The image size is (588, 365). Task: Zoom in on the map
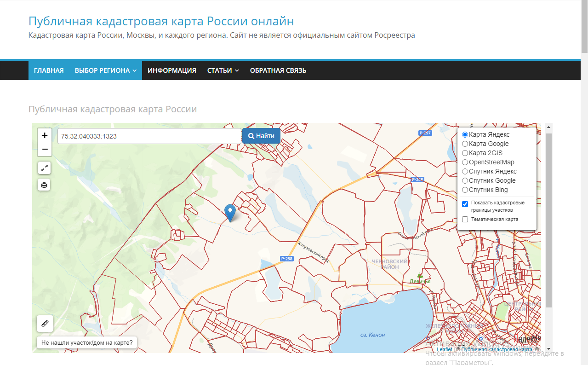pos(45,135)
